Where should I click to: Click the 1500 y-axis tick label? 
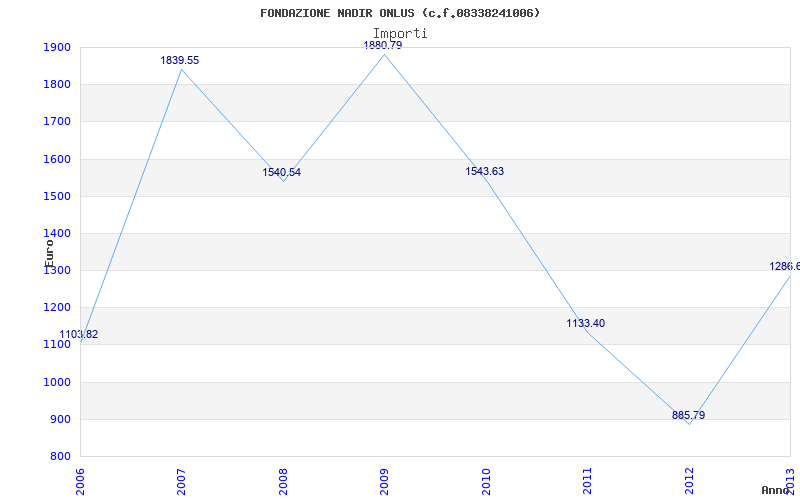point(57,196)
